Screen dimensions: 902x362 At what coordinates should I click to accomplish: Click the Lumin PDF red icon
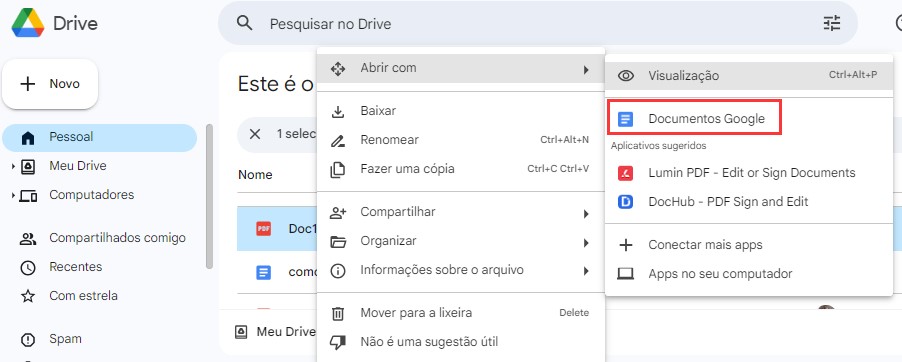coord(625,173)
